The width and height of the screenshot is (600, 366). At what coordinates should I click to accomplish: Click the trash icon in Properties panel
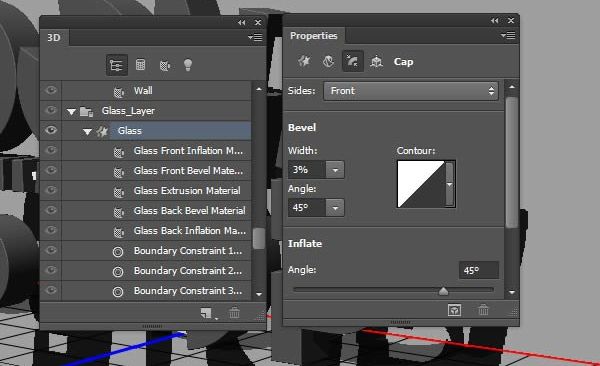(x=483, y=310)
